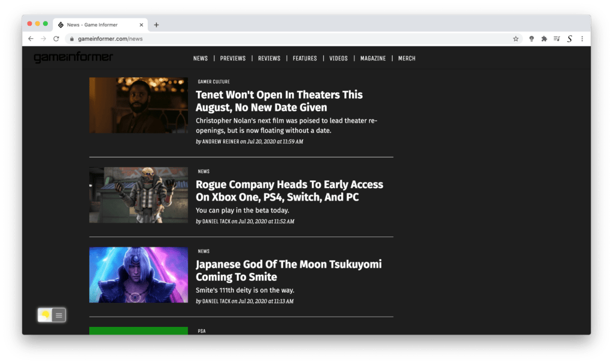613x364 pixels.
Task: Open DANIEL TACK link under Smite article
Action: click(216, 301)
